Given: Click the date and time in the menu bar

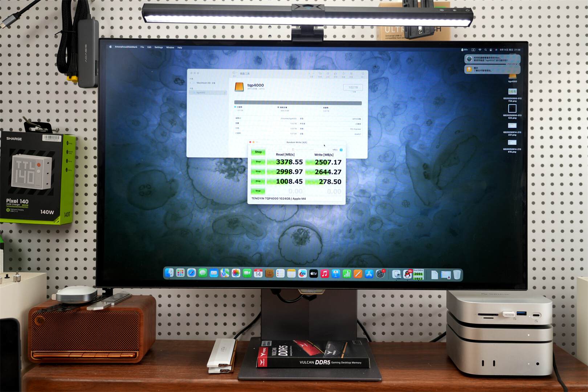Looking at the screenshot, I should [510, 50].
